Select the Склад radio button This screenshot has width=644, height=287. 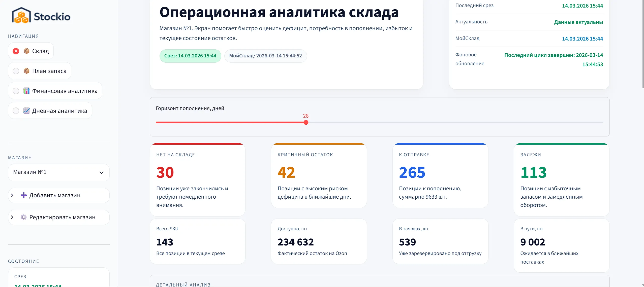pyautogui.click(x=16, y=51)
